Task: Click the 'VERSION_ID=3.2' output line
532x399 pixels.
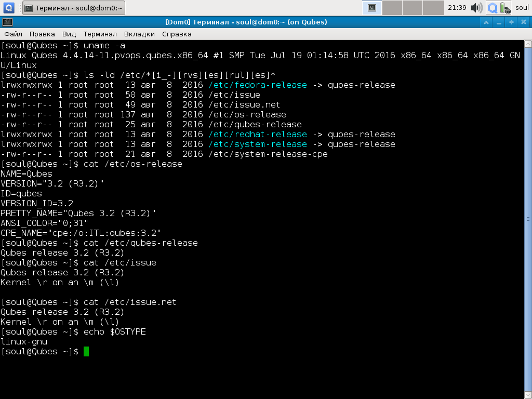Action: tap(37, 203)
